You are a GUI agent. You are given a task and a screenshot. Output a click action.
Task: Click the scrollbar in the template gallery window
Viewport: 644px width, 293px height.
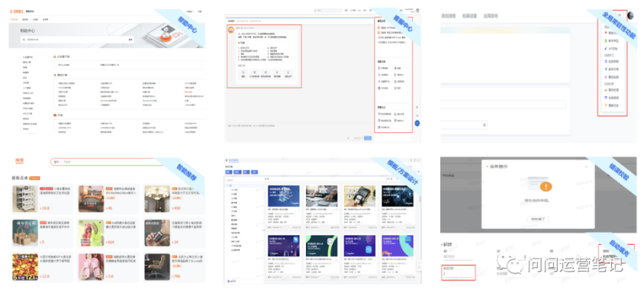(x=419, y=198)
